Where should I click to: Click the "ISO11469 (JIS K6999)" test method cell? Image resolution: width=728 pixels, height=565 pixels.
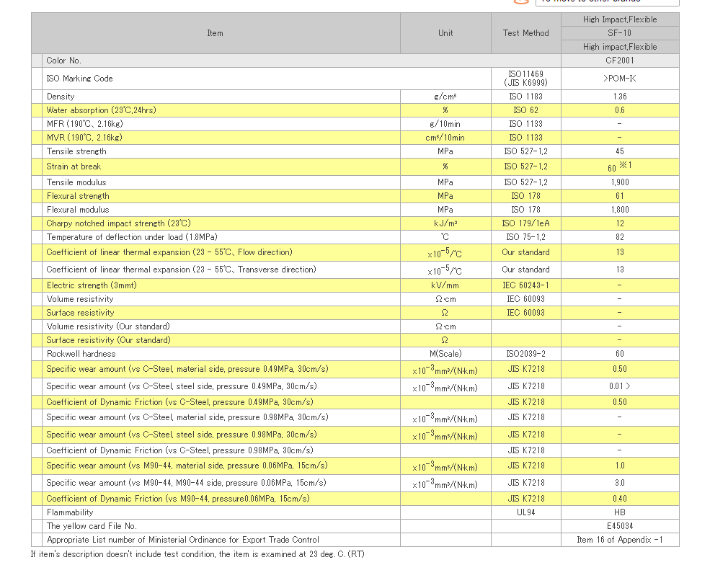525,79
